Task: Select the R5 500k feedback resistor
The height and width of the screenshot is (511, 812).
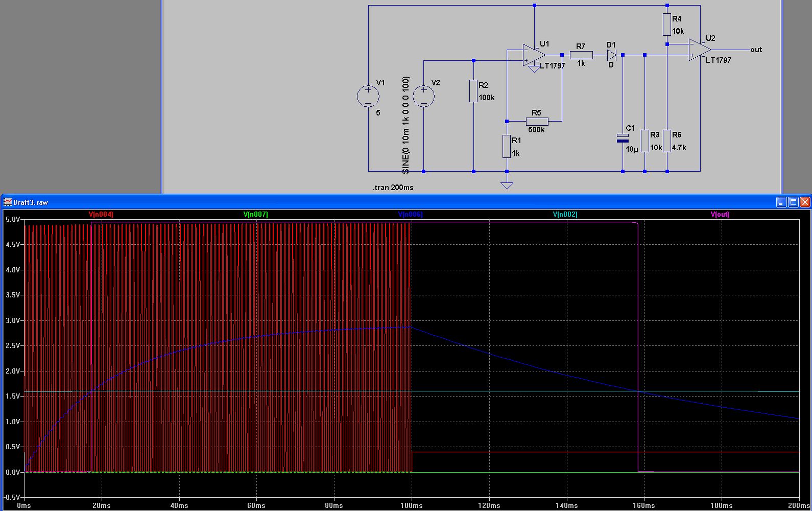Action: point(537,122)
